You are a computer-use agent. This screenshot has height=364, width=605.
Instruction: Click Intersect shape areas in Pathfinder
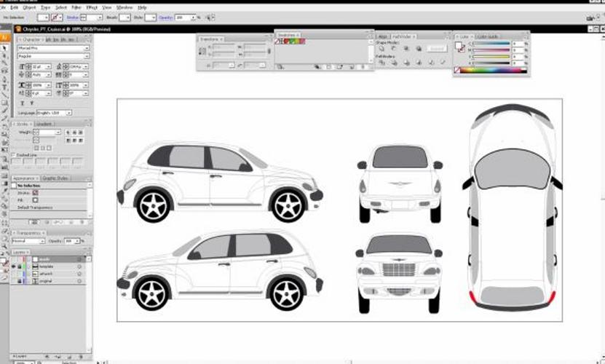tap(406, 49)
